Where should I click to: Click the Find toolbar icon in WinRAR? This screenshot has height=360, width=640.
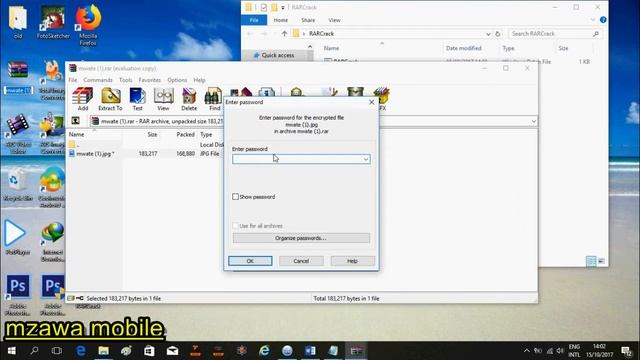point(214,99)
